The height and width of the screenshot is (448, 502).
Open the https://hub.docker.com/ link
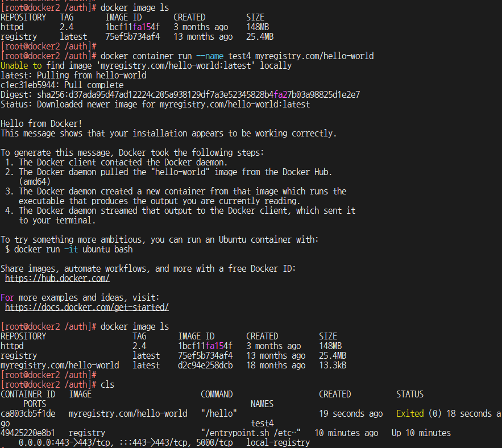click(x=57, y=278)
